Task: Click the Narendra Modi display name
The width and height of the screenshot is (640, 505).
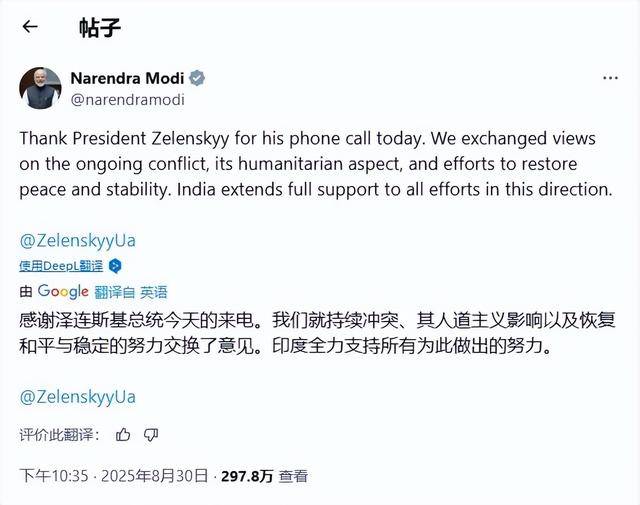Action: tap(128, 78)
